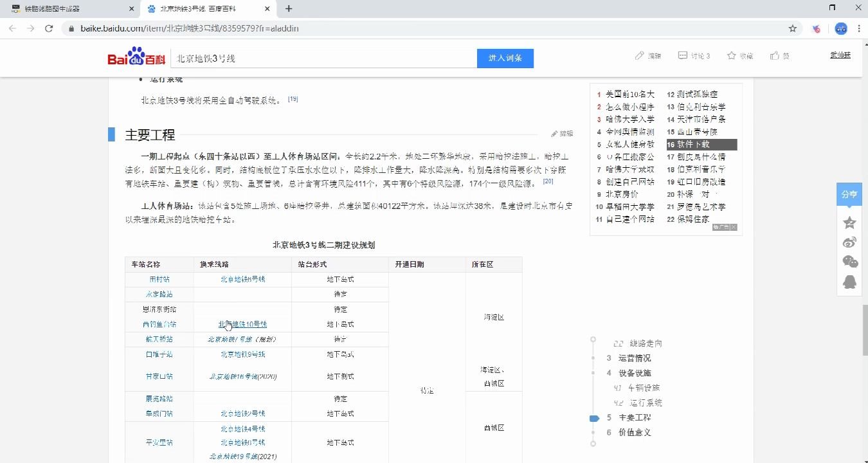Close the ad with X icon
The height and width of the screenshot is (463, 868).
point(734,227)
